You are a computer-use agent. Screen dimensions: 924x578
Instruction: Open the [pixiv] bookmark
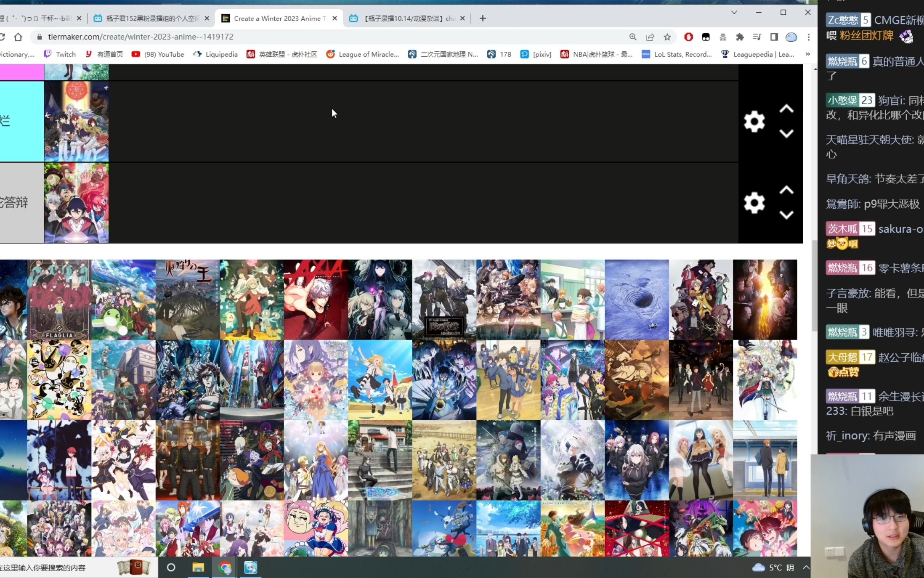pos(536,54)
